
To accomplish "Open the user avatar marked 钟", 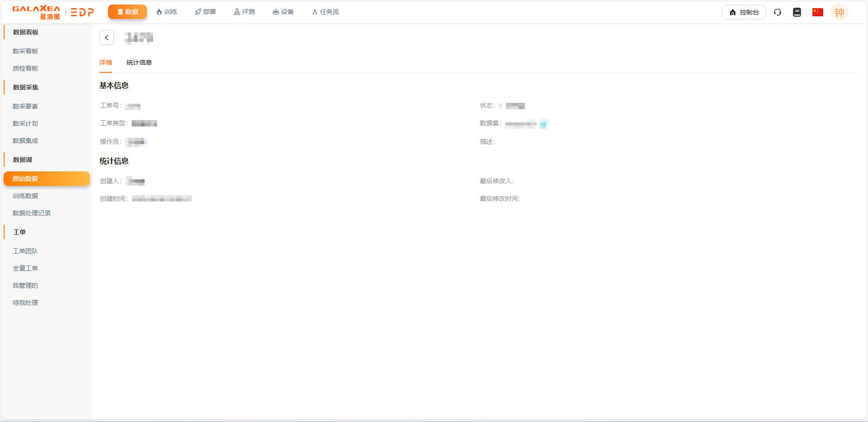I will pos(840,12).
